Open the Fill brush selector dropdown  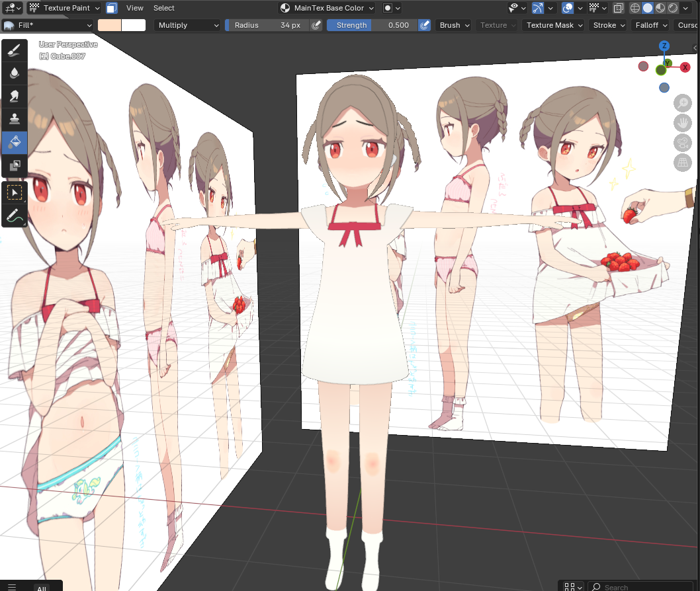(48, 25)
